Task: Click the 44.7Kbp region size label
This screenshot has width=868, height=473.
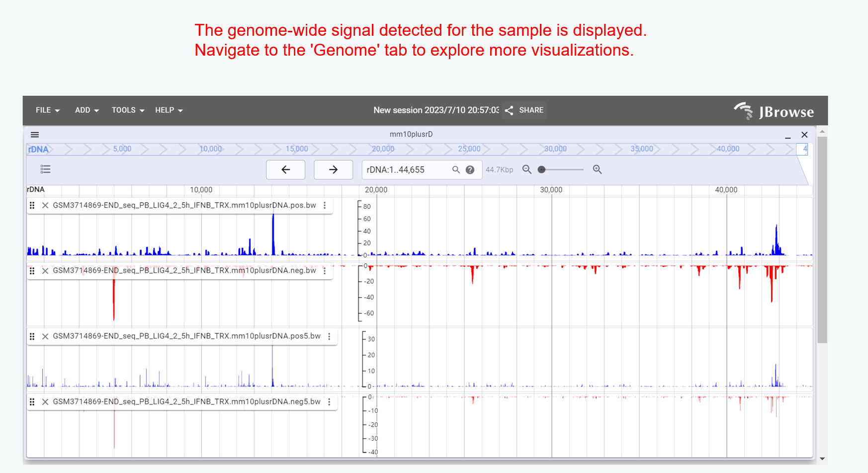Action: (499, 170)
